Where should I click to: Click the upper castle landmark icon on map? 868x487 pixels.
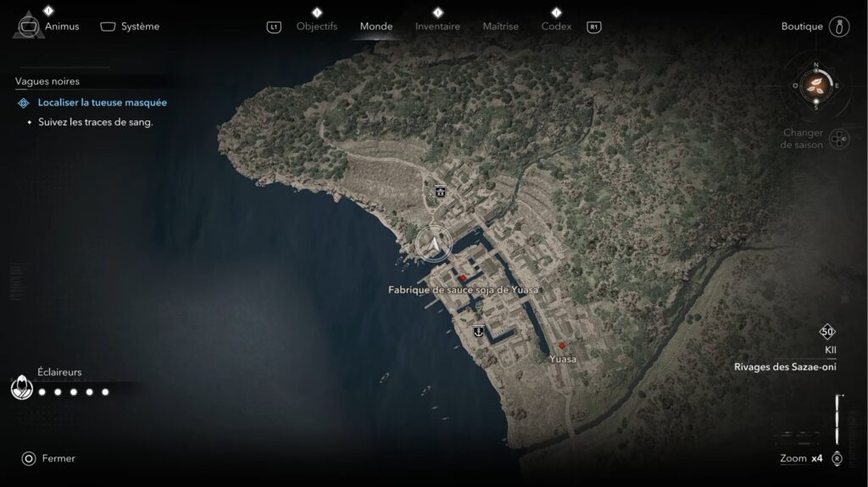pyautogui.click(x=440, y=191)
